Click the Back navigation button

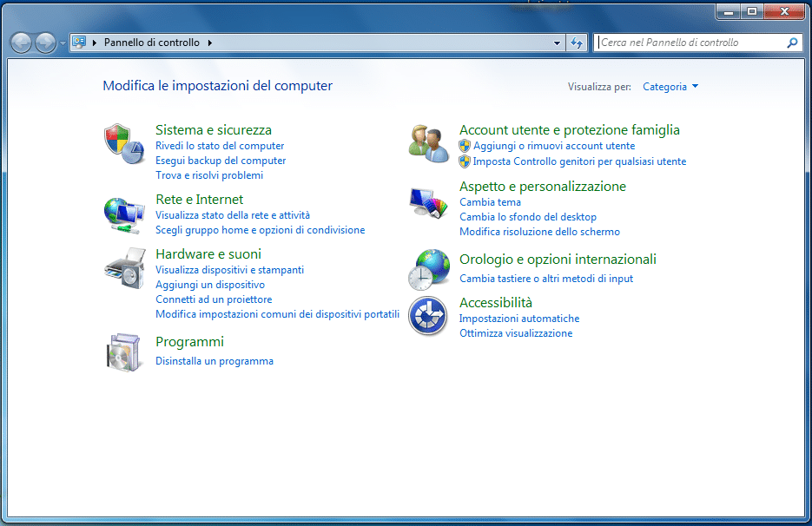click(20, 42)
